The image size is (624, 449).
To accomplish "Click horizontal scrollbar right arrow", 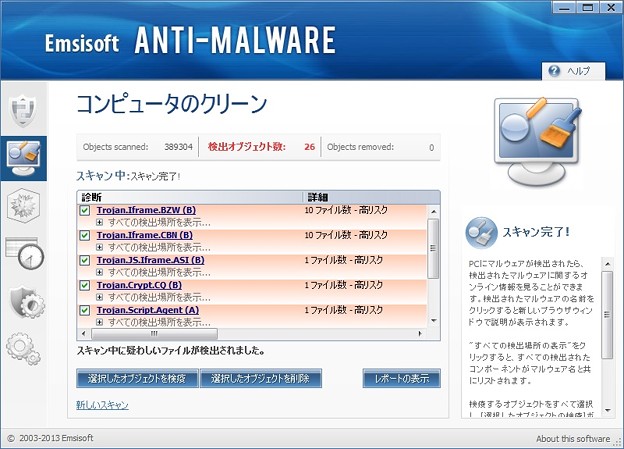I will coord(420,334).
